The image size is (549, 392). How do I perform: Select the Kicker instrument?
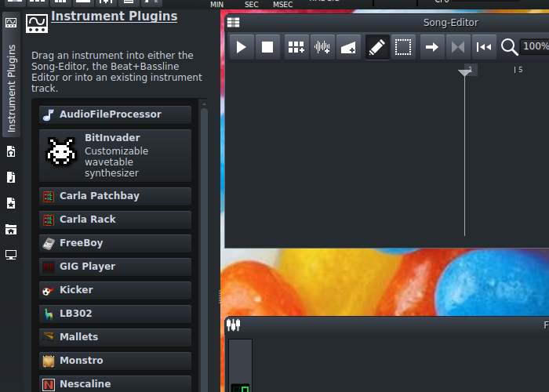pyautogui.click(x=115, y=290)
